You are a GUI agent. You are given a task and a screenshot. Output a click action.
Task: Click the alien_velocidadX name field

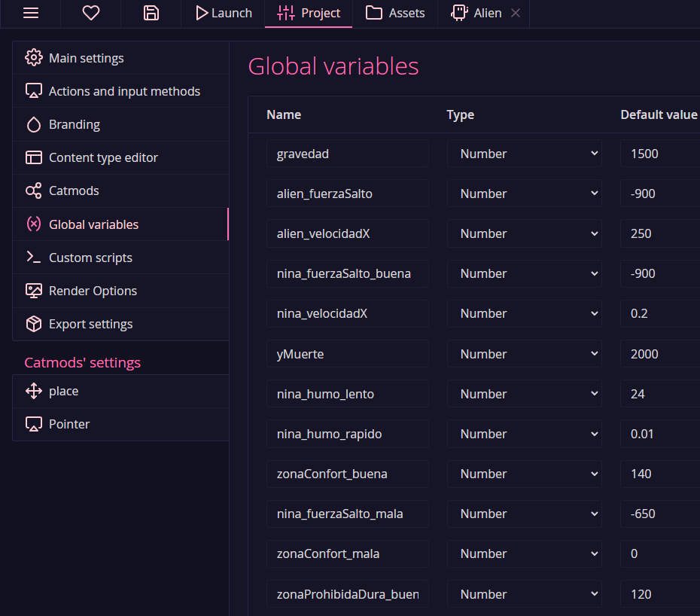point(347,233)
